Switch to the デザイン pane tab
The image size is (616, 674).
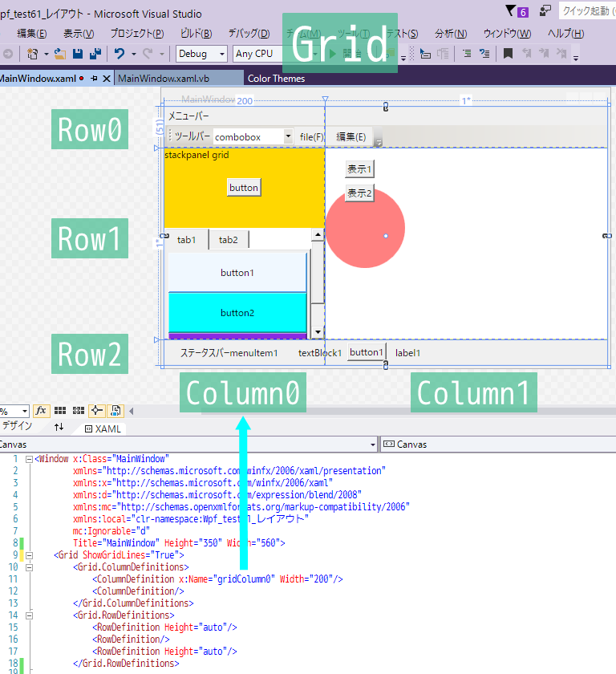(x=17, y=426)
